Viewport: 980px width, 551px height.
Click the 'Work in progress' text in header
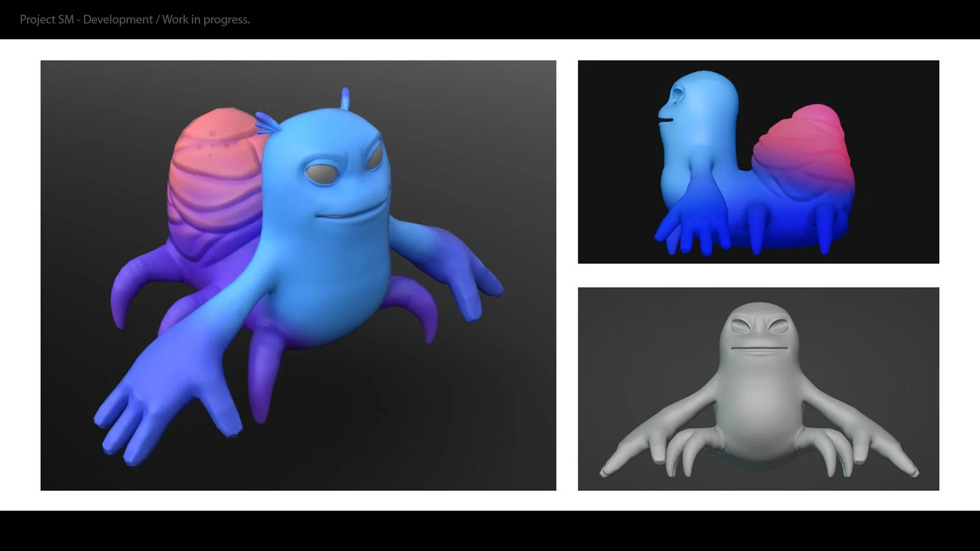(206, 20)
